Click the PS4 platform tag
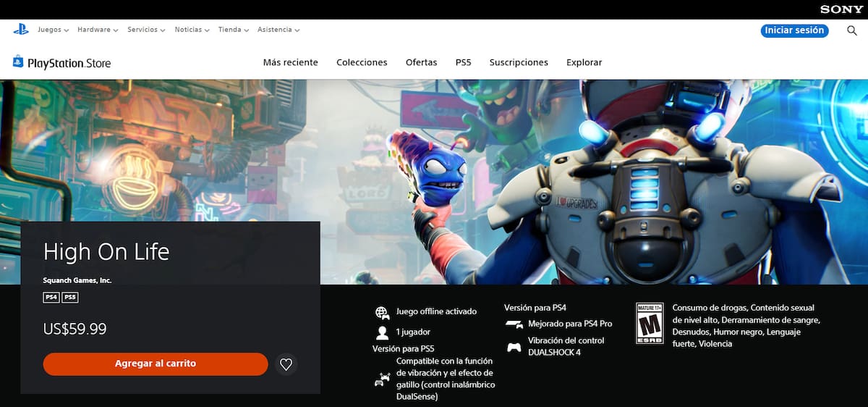This screenshot has height=407, width=868. pyautogui.click(x=51, y=298)
